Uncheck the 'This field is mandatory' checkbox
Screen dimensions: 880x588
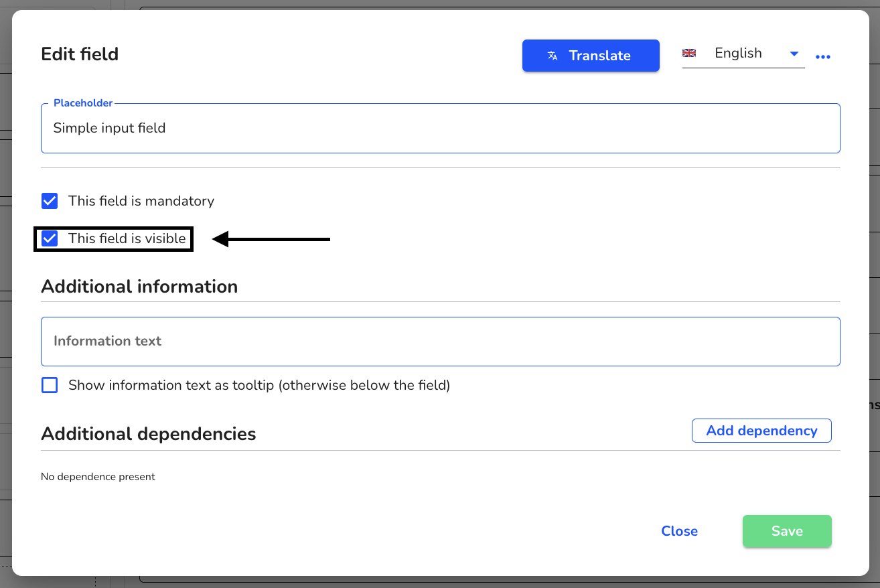point(50,201)
